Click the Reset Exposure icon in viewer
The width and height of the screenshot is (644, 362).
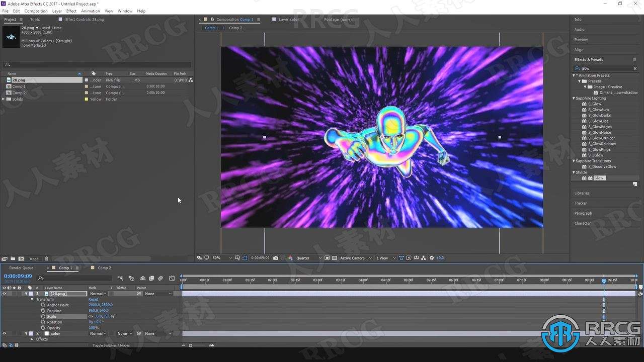click(431, 258)
